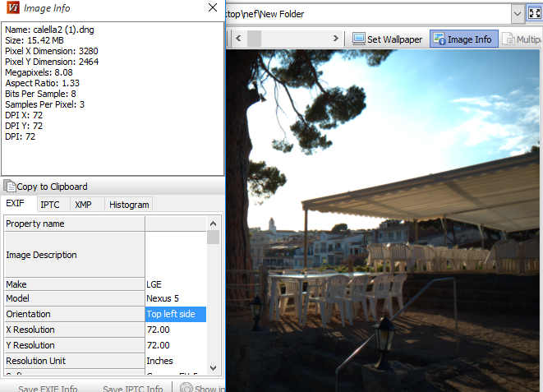Open the XMP tab
This screenshot has width=543, height=392.
coord(83,205)
